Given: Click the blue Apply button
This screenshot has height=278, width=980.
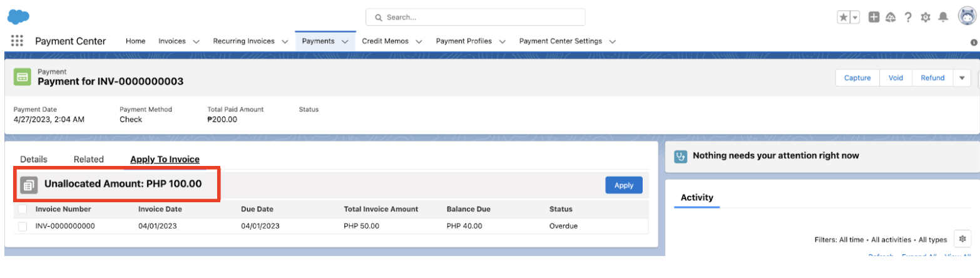Looking at the screenshot, I should (x=623, y=185).
